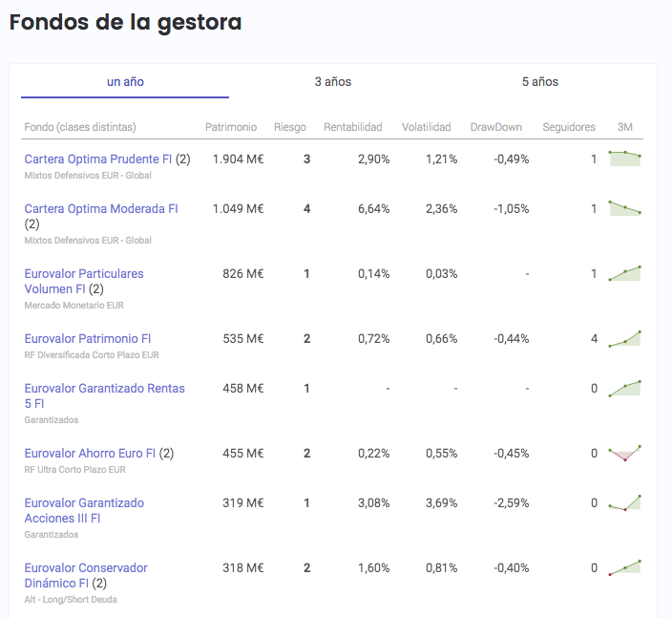Click the 'Fondo (clases distintas)' column header
The image size is (672, 618).
[x=80, y=127]
